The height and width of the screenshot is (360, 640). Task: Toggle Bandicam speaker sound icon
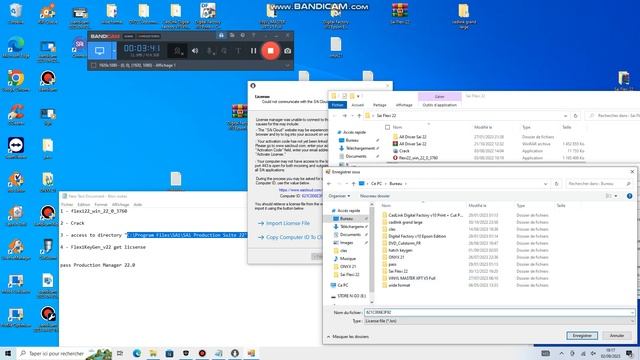(195, 51)
